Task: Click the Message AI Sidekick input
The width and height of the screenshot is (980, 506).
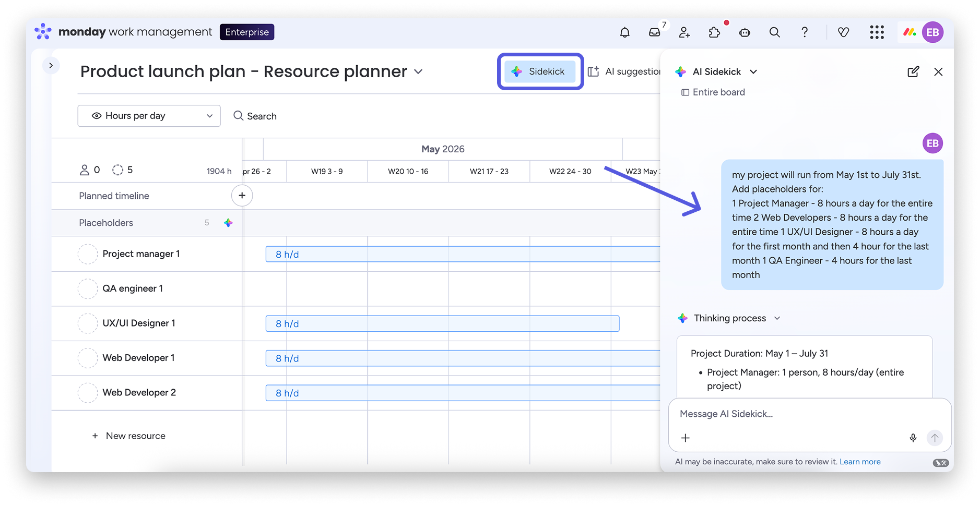Action: 809,414
